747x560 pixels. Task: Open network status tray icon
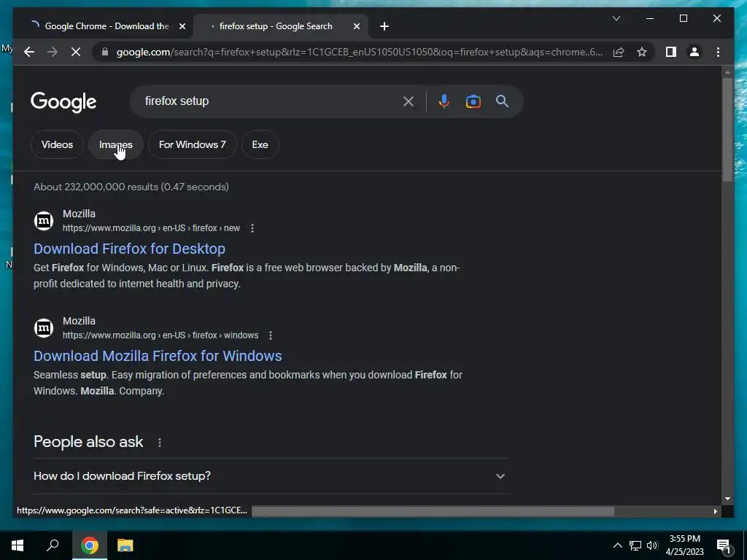(x=635, y=545)
